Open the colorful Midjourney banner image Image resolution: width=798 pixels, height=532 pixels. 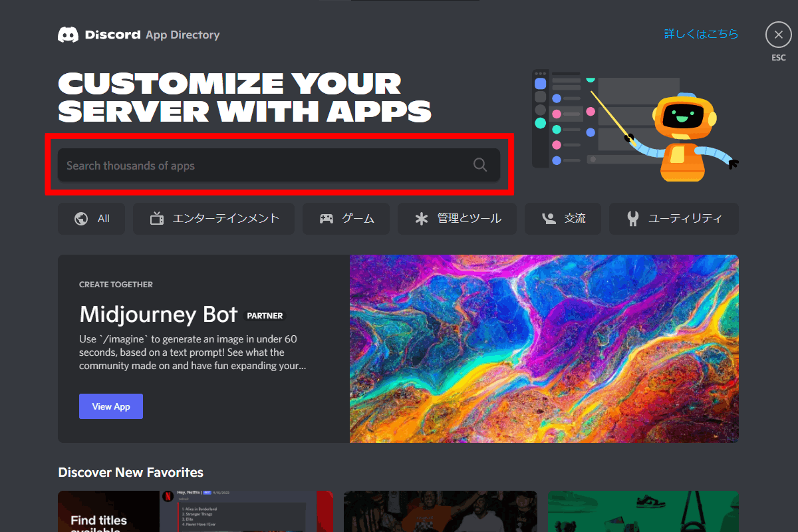[544, 348]
